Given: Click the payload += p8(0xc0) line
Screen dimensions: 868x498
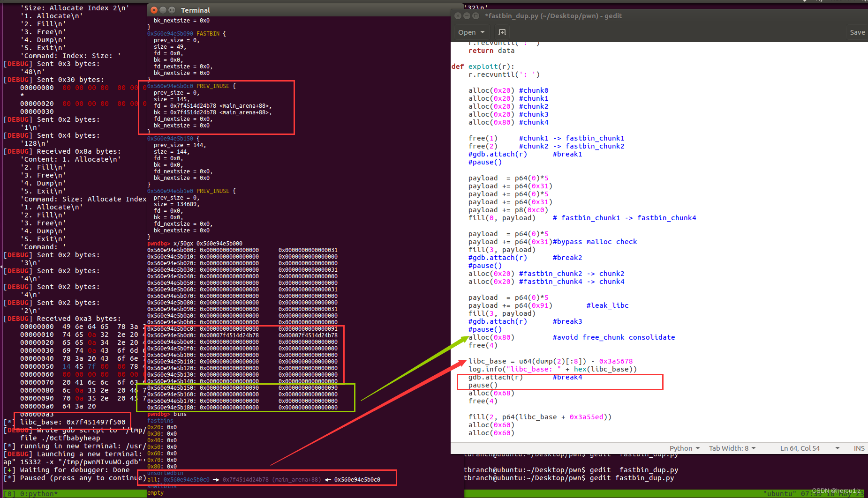Looking at the screenshot, I should coord(508,210).
